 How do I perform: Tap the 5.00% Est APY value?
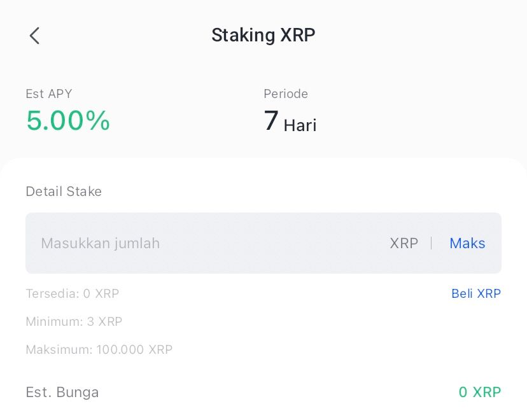pos(67,121)
